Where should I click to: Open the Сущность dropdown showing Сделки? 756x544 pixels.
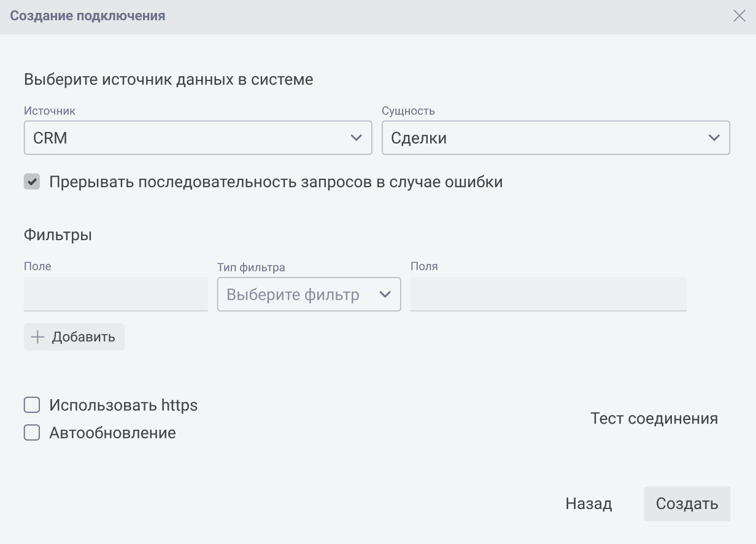(x=556, y=138)
